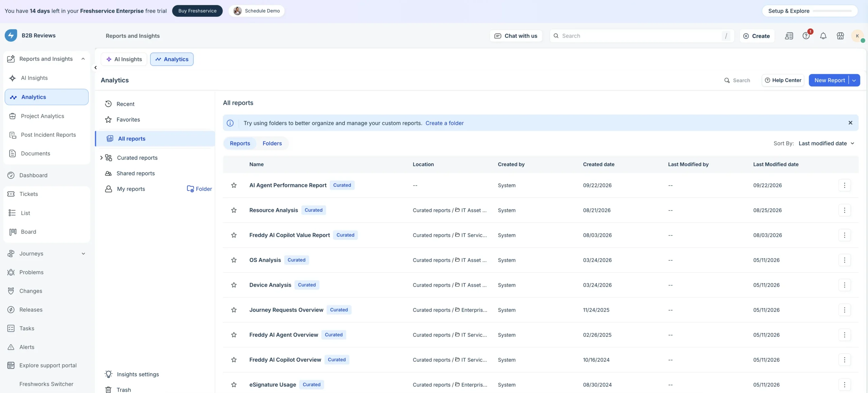The image size is (868, 393).
Task: Favorite the Journey Requests Overview report
Action: pyautogui.click(x=234, y=310)
